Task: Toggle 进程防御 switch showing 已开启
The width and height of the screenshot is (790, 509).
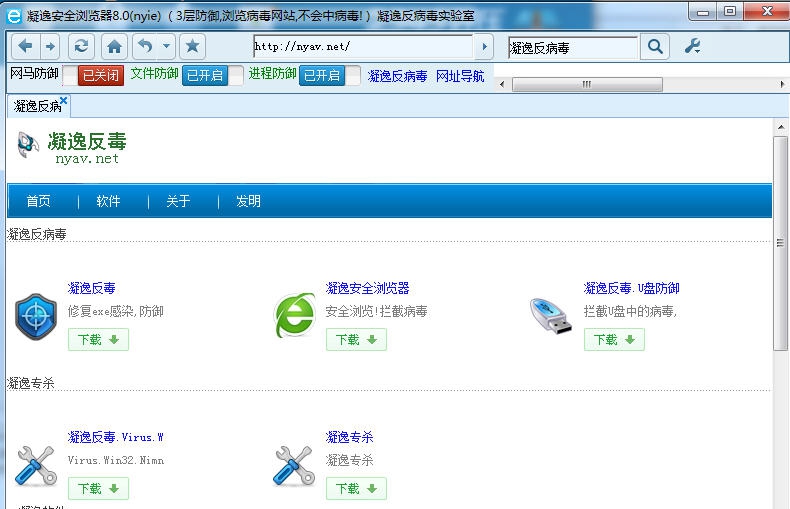Action: tap(330, 76)
